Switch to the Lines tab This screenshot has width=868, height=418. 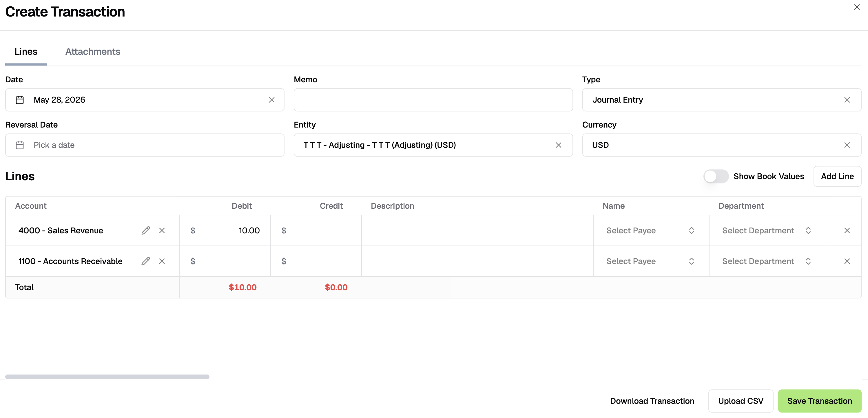point(26,52)
